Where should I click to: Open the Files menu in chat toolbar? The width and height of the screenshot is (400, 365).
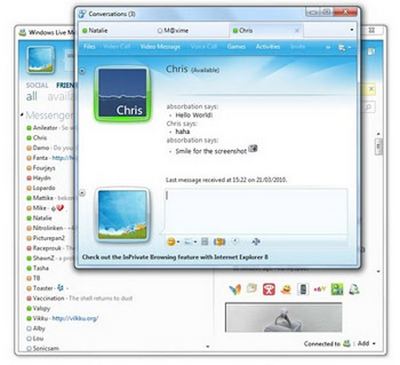click(89, 46)
